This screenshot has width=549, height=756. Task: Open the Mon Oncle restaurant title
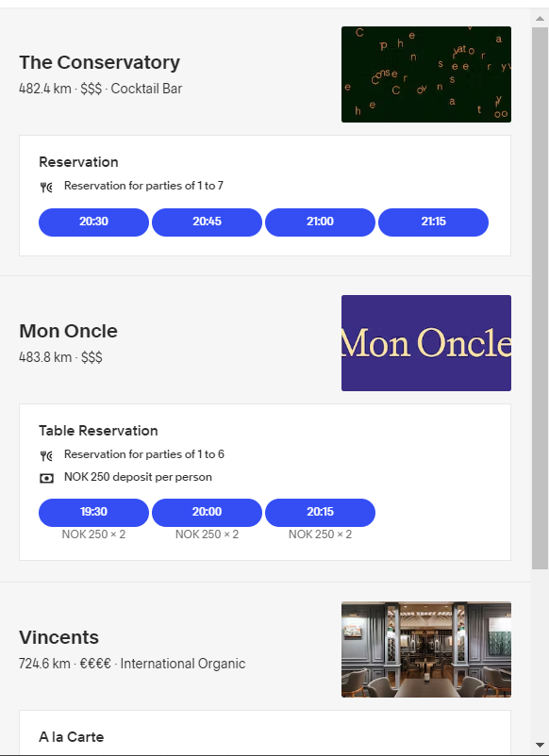coord(69,331)
